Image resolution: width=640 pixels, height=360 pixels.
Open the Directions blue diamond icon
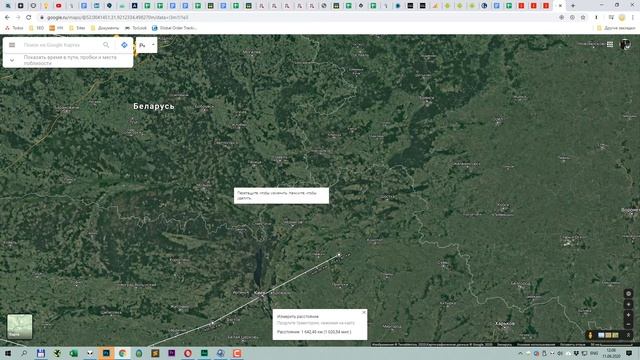click(x=124, y=45)
